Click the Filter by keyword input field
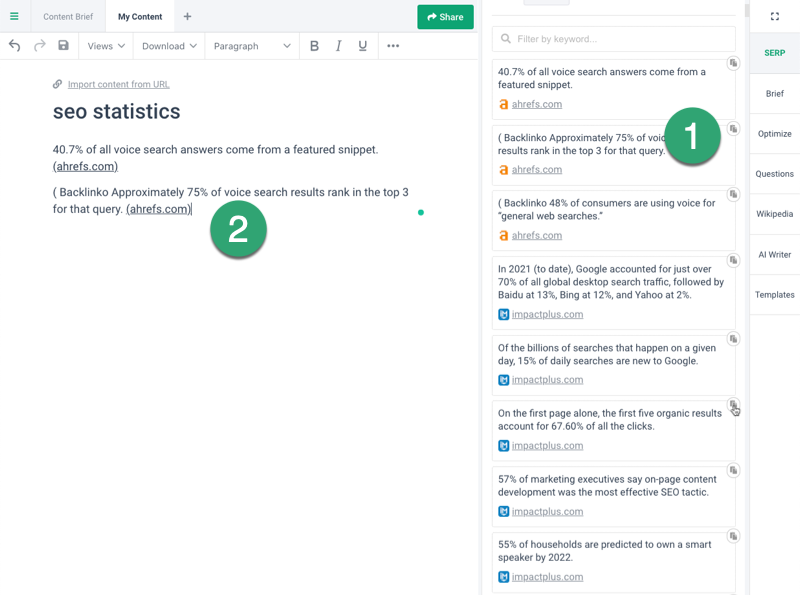 (x=614, y=39)
